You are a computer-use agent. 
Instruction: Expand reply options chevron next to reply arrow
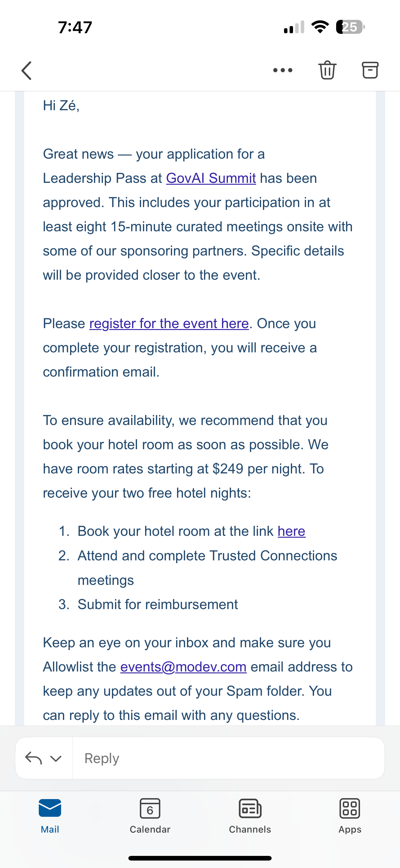tap(56, 758)
